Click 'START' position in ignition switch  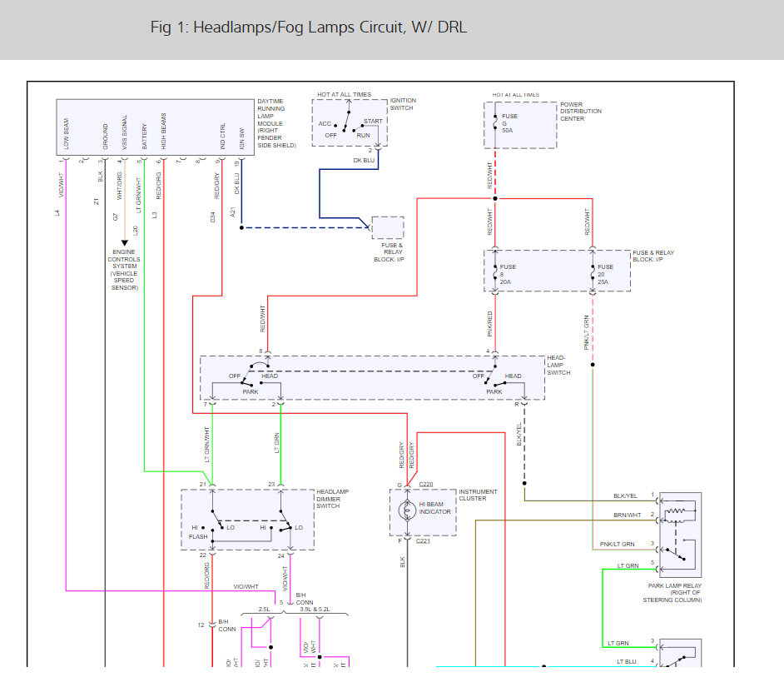click(x=373, y=121)
